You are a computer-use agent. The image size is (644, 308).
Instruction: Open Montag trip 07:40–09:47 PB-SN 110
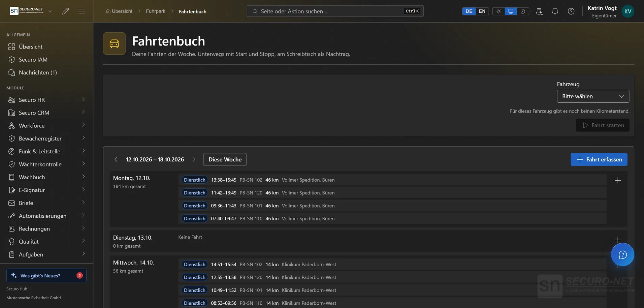(x=392, y=218)
